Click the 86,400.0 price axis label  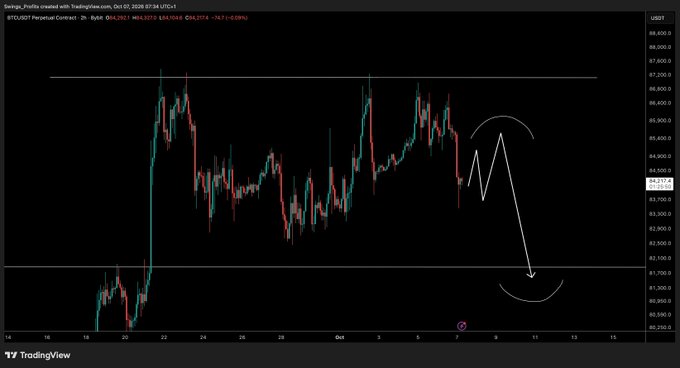[660, 103]
